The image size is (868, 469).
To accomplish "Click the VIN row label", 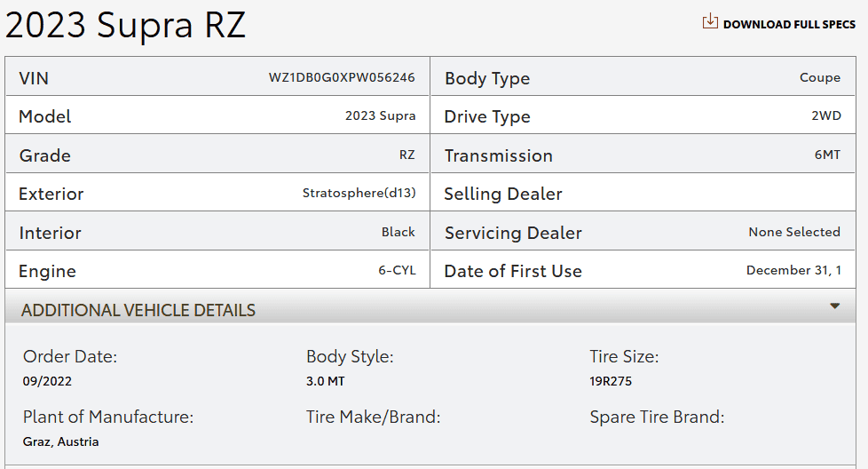I will pyautogui.click(x=34, y=78).
